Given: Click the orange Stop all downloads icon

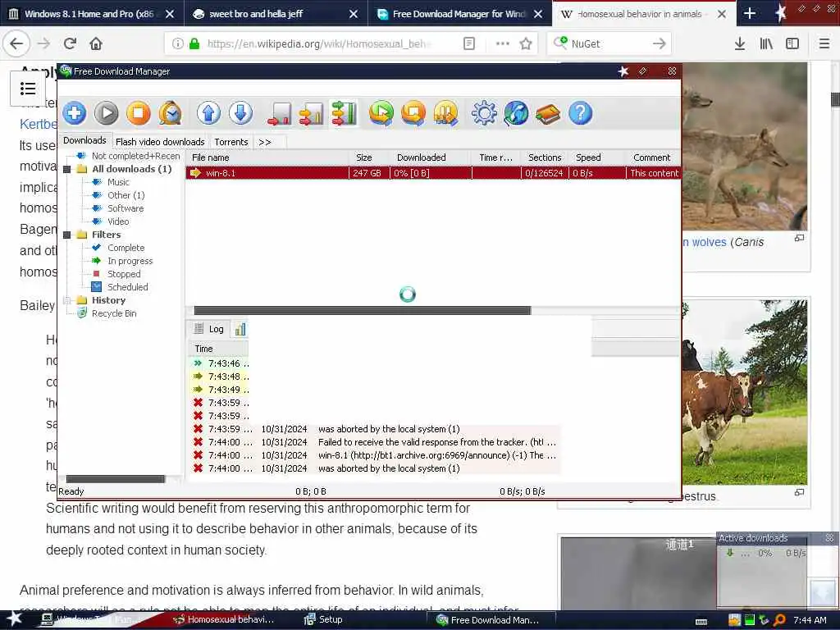Looking at the screenshot, I should (413, 113).
